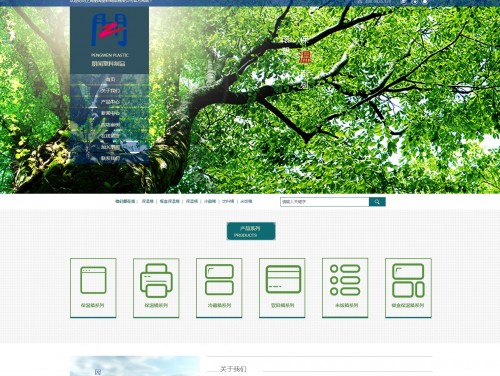Open the first keyword after hot-search label
Screen dimensions: 500x376
(148, 201)
